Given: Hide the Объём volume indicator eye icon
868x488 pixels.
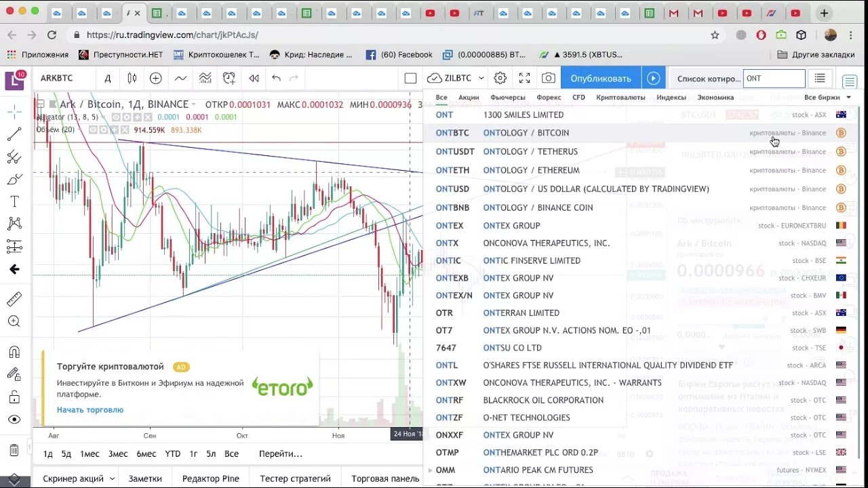Looking at the screenshot, I should pos(92,129).
